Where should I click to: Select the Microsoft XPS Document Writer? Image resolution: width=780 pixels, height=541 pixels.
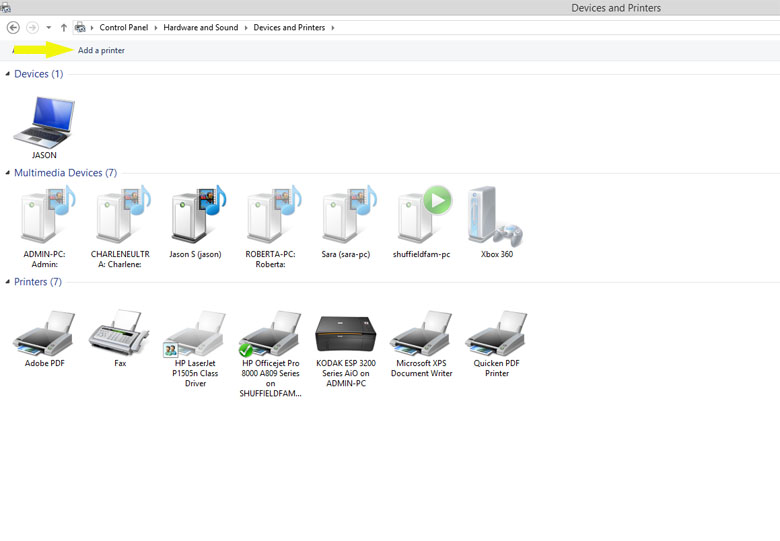421,337
